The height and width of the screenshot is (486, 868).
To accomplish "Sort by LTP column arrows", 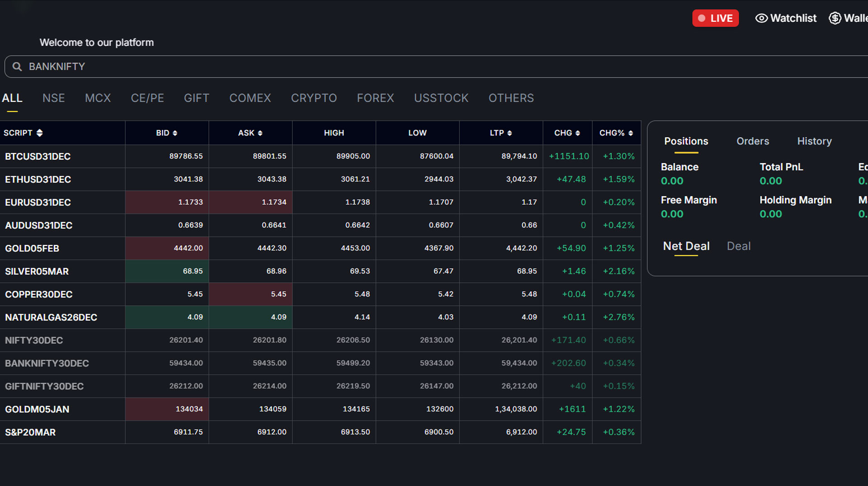I will coord(509,133).
